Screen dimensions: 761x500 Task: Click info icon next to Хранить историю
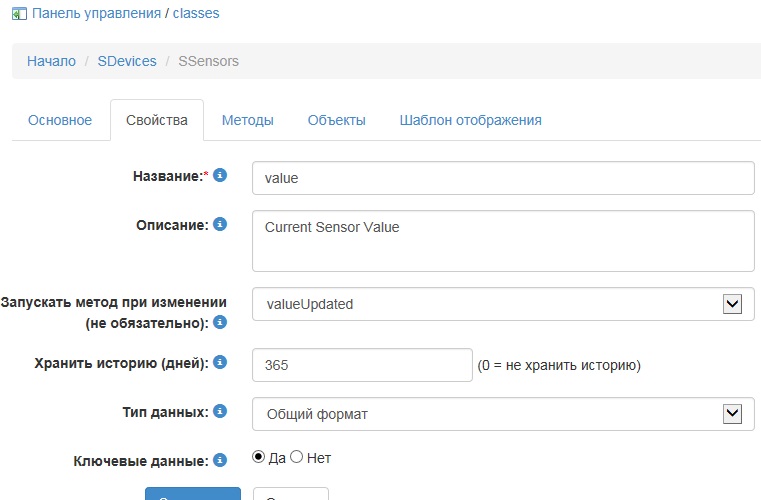point(220,362)
